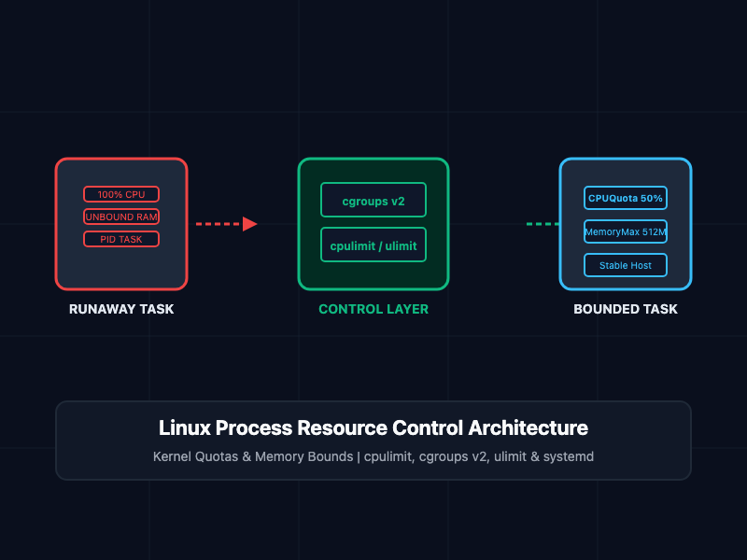Click the cpulimit / ulimit box
Image resolution: width=747 pixels, height=560 pixels.
pos(373,245)
